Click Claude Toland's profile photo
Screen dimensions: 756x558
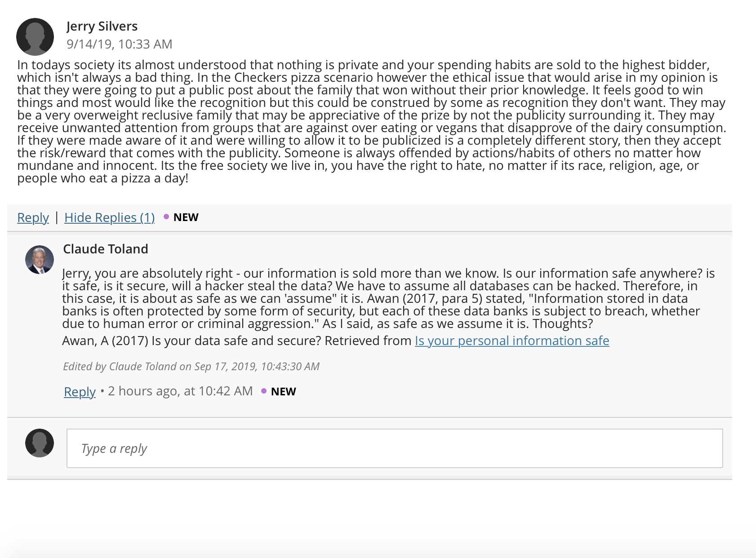[40, 260]
